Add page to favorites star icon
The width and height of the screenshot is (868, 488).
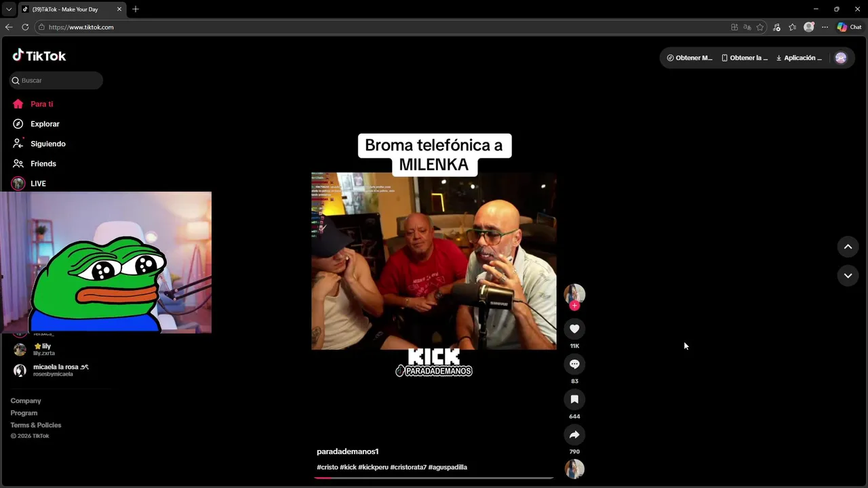(x=760, y=27)
